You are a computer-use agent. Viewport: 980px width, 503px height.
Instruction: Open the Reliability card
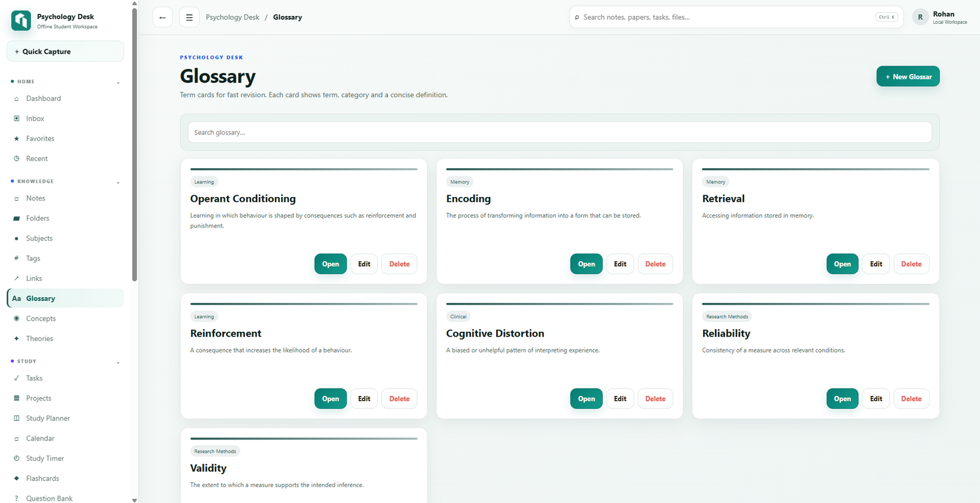842,398
